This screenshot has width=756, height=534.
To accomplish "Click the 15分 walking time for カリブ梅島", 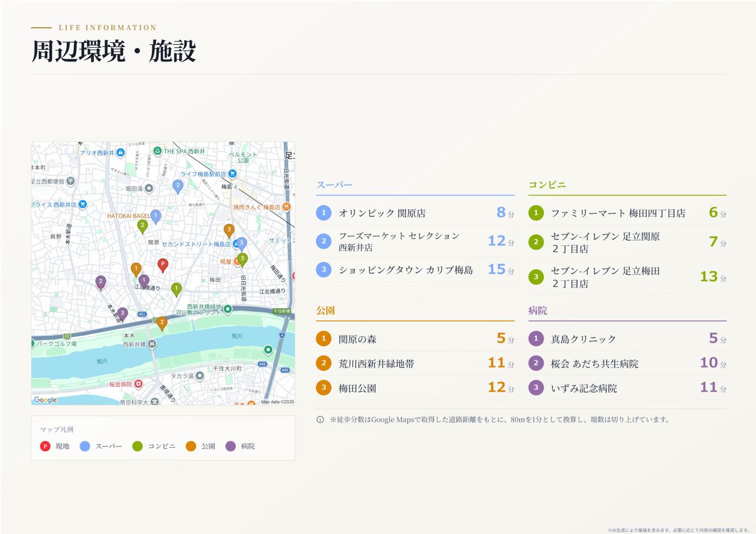I will point(501,269).
